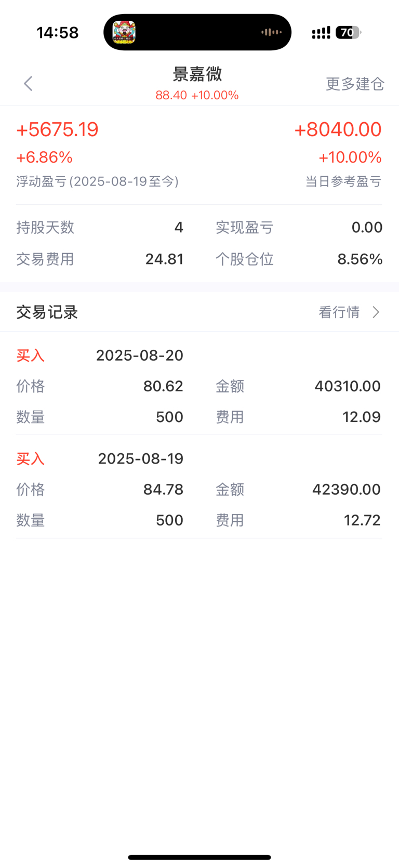Open the app icon in Dynamic Island
Screen dimensions: 399x868
click(x=124, y=32)
